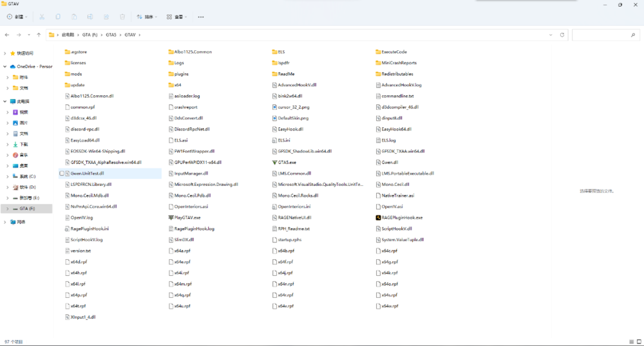
Task: Open recent locations dropdown arrow
Action: [29, 35]
